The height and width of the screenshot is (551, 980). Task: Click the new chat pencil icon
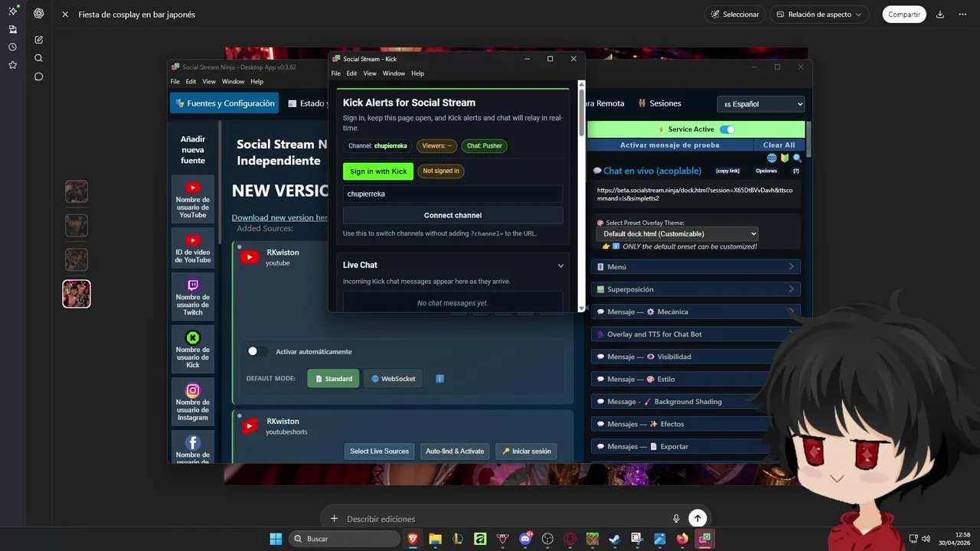[x=38, y=40]
